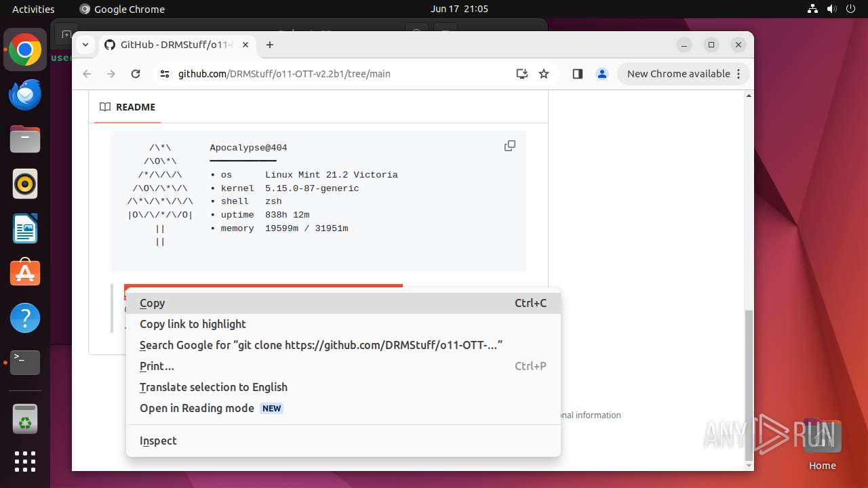Image resolution: width=868 pixels, height=488 pixels.
Task: Install app icon in the address bar
Action: pos(521,74)
